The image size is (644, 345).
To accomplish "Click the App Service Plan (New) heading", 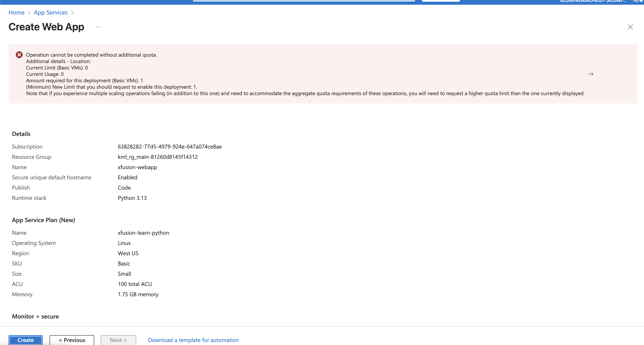I will [44, 220].
